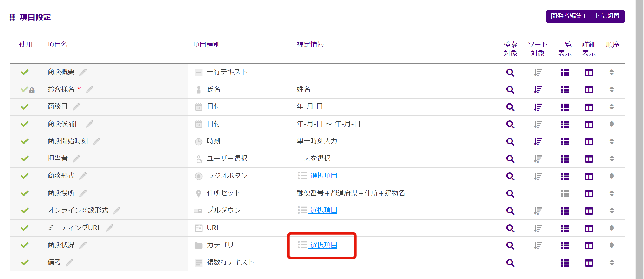The width and height of the screenshot is (644, 279).
Task: Toggle the use checkmark for 担当者
Action: [x=25, y=159]
